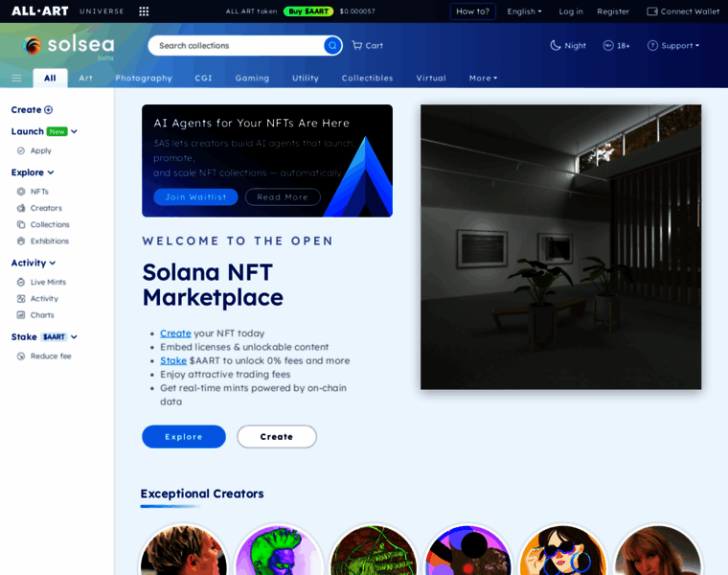The image size is (728, 575).
Task: Select the Gaming category tab
Action: tap(252, 78)
